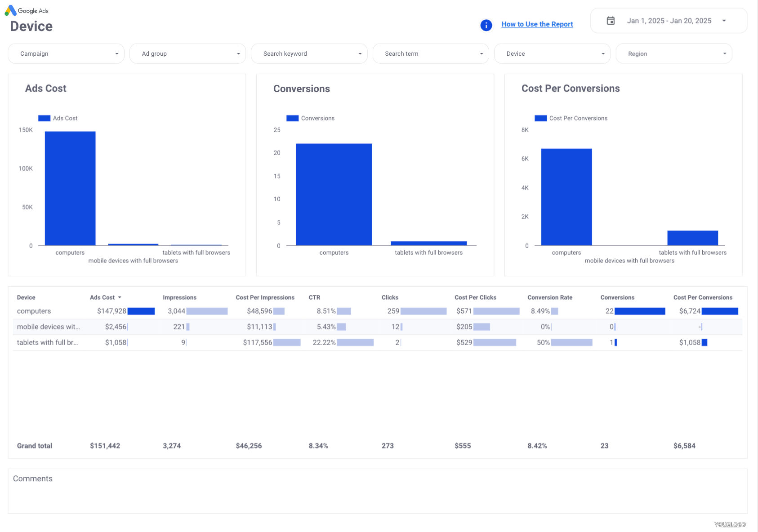Select the computers row in table
758x532 pixels.
click(34, 311)
